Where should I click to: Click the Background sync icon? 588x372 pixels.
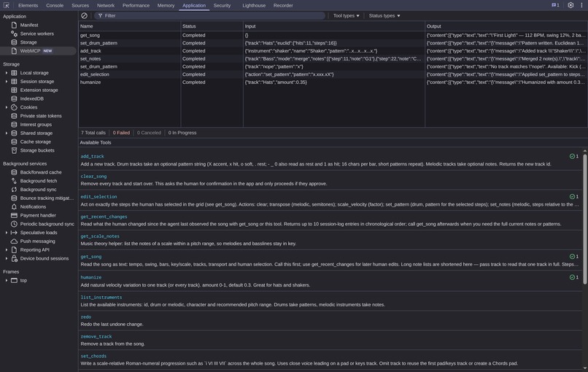14,190
